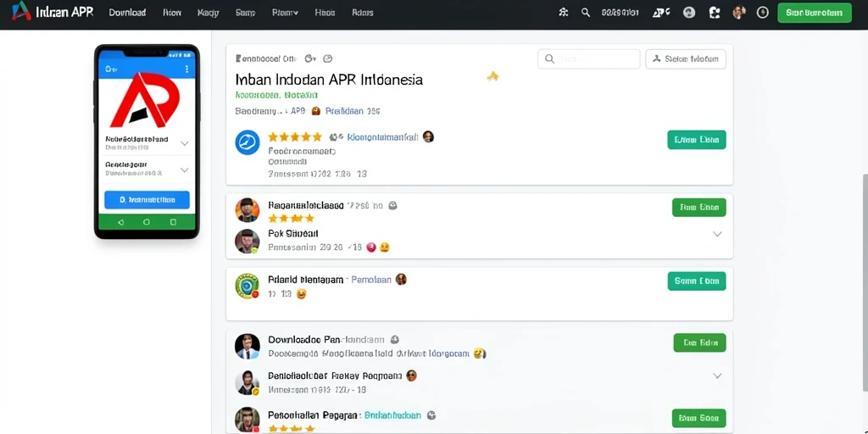Click the green round app icon beside 'Rdanid Mentapam'

(x=248, y=287)
